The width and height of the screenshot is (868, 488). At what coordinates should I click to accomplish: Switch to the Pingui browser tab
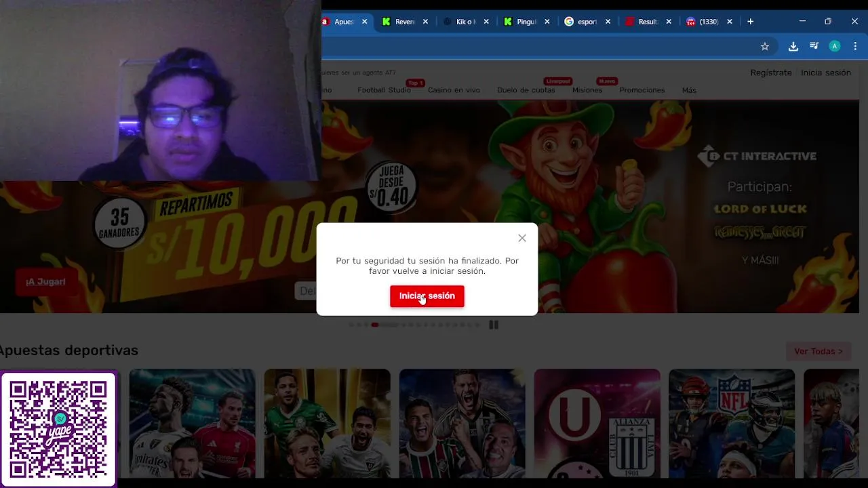click(526, 22)
